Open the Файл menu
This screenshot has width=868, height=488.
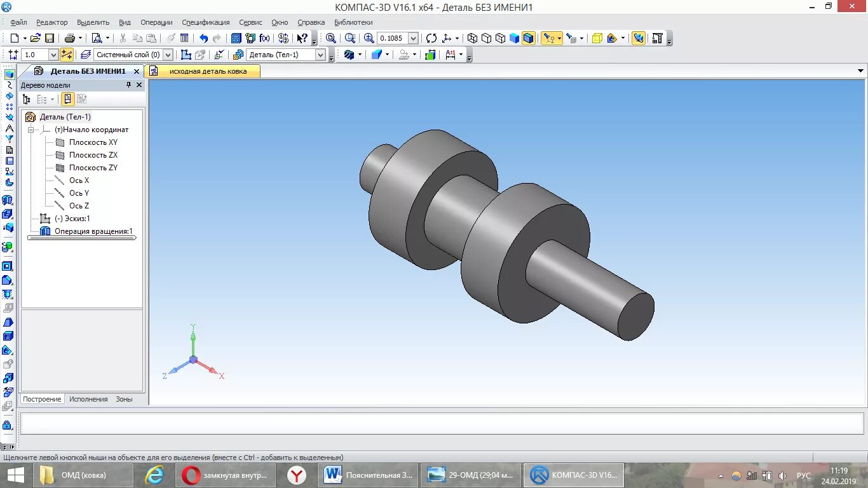click(x=18, y=22)
